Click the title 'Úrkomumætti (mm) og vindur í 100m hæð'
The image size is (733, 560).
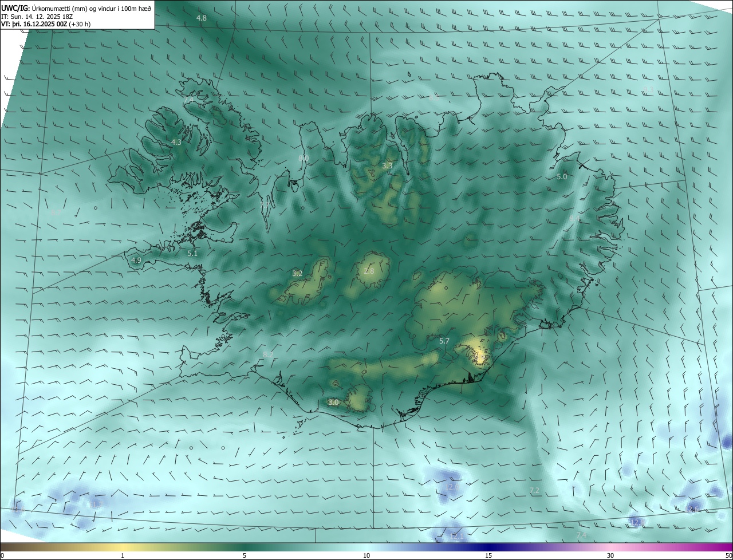point(91,9)
